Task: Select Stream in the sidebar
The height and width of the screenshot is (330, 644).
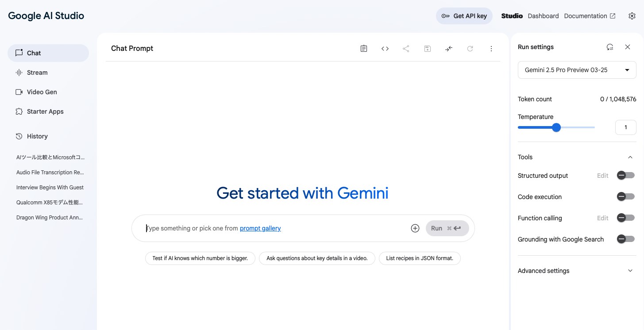Action: (x=48, y=73)
